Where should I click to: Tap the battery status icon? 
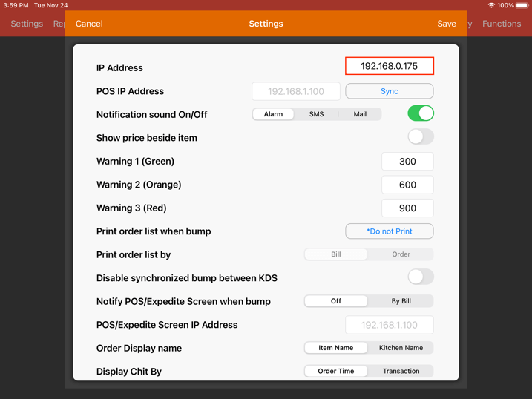coord(522,5)
